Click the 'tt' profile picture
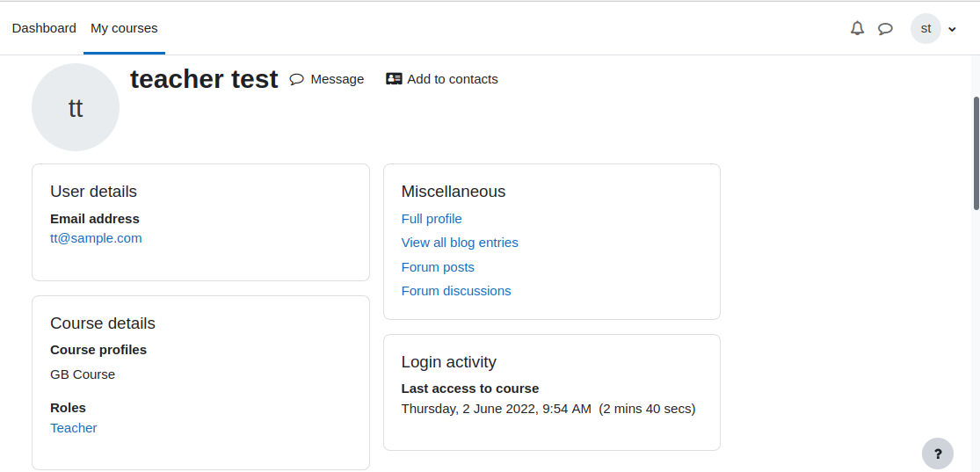 pos(76,107)
